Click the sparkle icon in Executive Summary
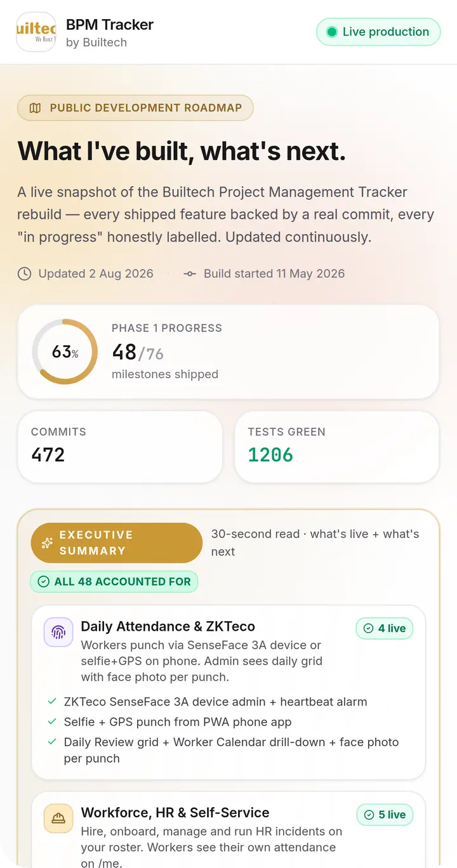Image resolution: width=457 pixels, height=868 pixels. point(46,543)
